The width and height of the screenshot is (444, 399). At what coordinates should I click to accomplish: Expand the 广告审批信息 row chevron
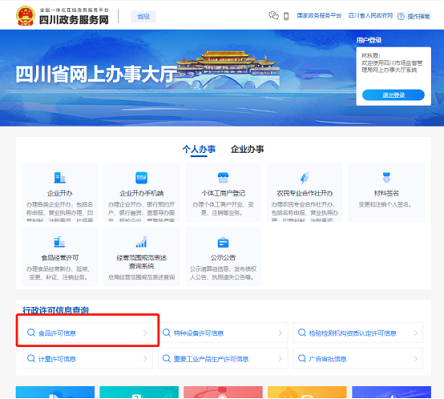pyautogui.click(x=416, y=359)
